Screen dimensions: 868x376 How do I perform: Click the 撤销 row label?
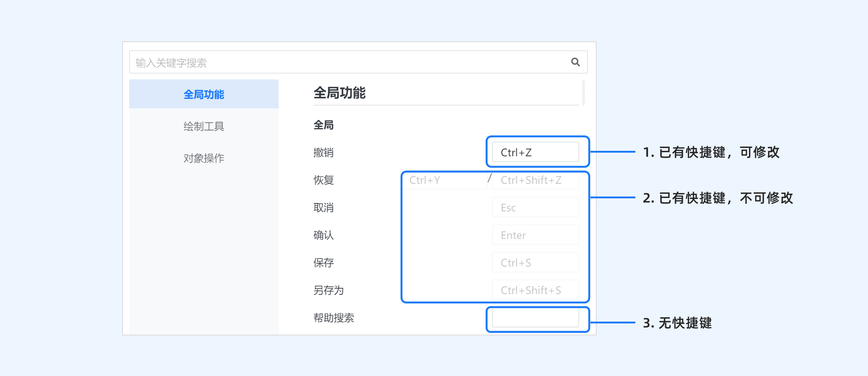323,152
